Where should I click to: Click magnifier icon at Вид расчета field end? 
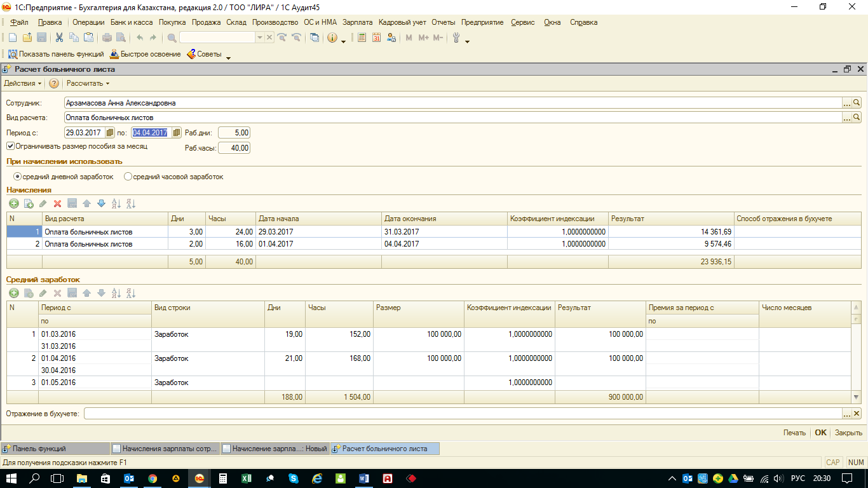pyautogui.click(x=857, y=118)
